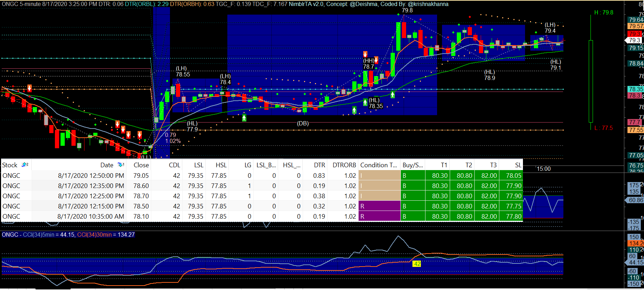This screenshot has height=300, width=644.
Task: Click the sort icon in Stock header
Action: click(x=25, y=165)
